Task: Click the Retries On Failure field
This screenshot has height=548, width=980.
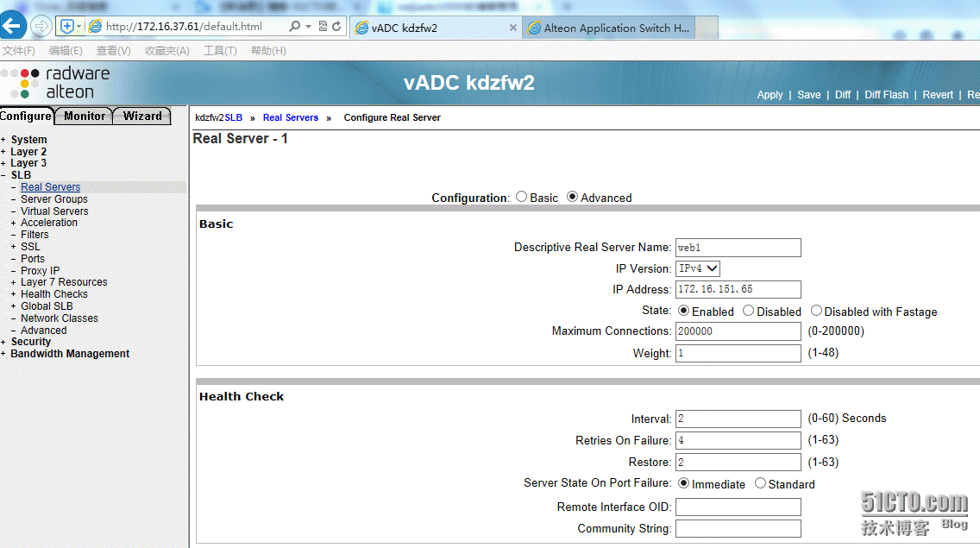Action: click(x=738, y=440)
